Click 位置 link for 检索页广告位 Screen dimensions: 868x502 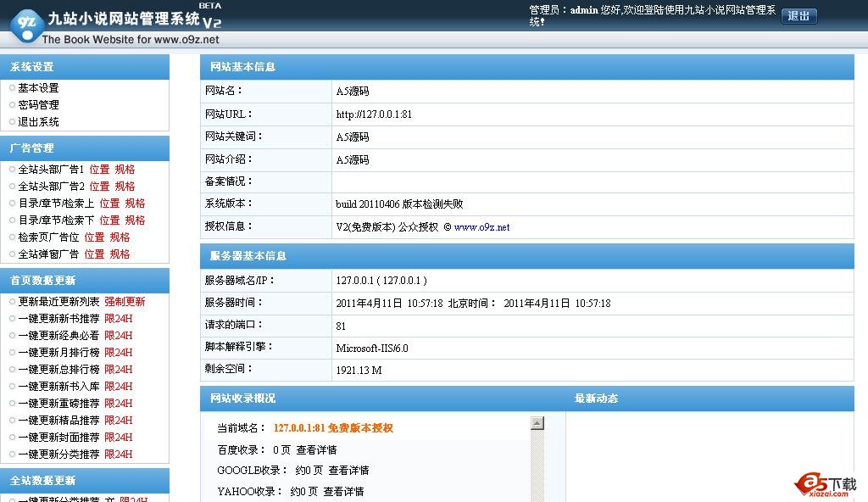coord(95,237)
